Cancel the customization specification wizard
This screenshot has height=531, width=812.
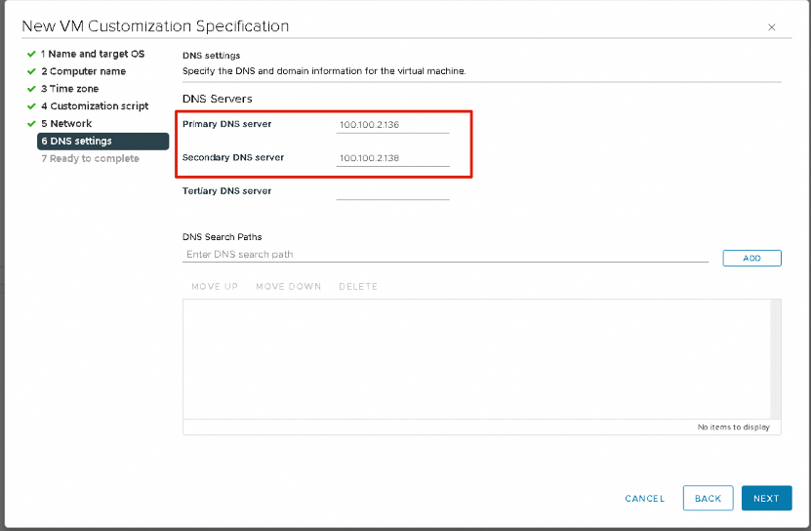point(644,499)
